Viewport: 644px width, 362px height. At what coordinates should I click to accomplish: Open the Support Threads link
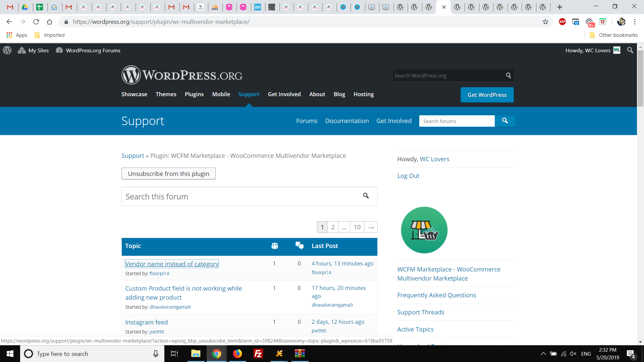421,312
